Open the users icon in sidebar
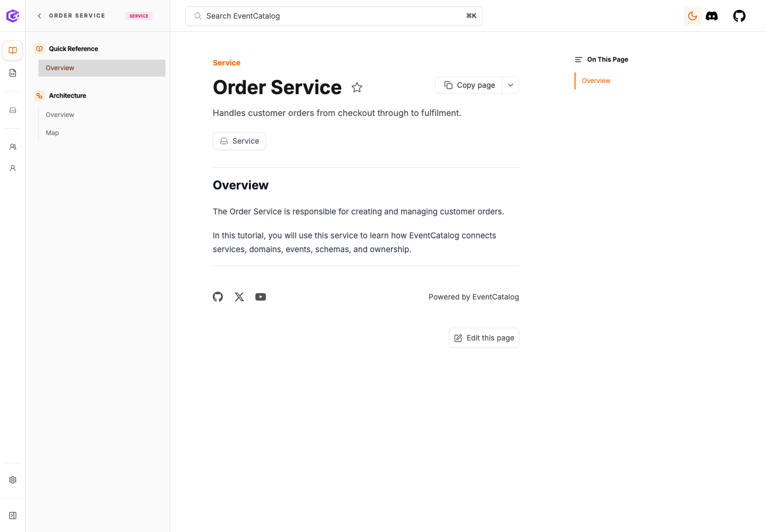766x532 pixels. click(13, 168)
